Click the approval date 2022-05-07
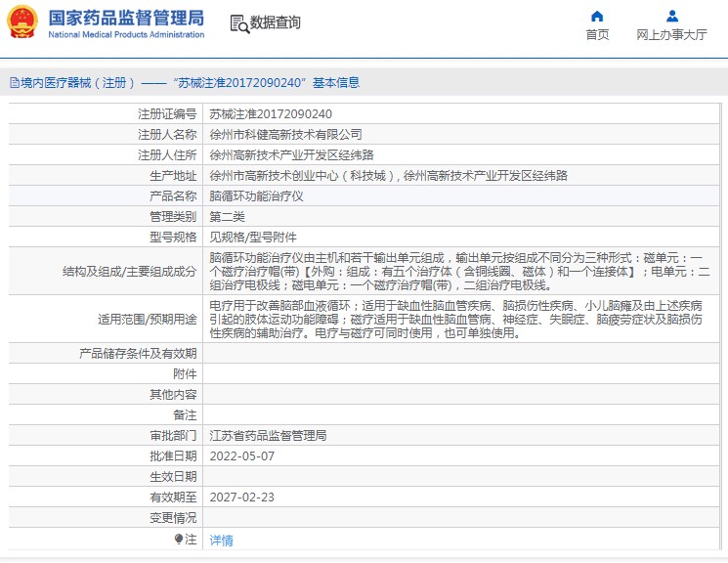Viewport: 728px width, 563px height. pos(241,455)
